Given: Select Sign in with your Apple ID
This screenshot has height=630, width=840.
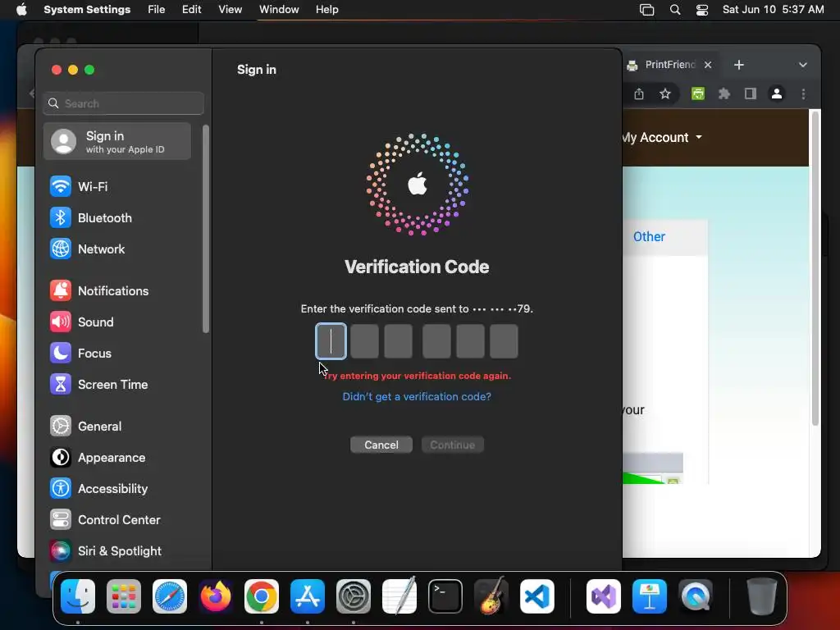Looking at the screenshot, I should [117, 141].
